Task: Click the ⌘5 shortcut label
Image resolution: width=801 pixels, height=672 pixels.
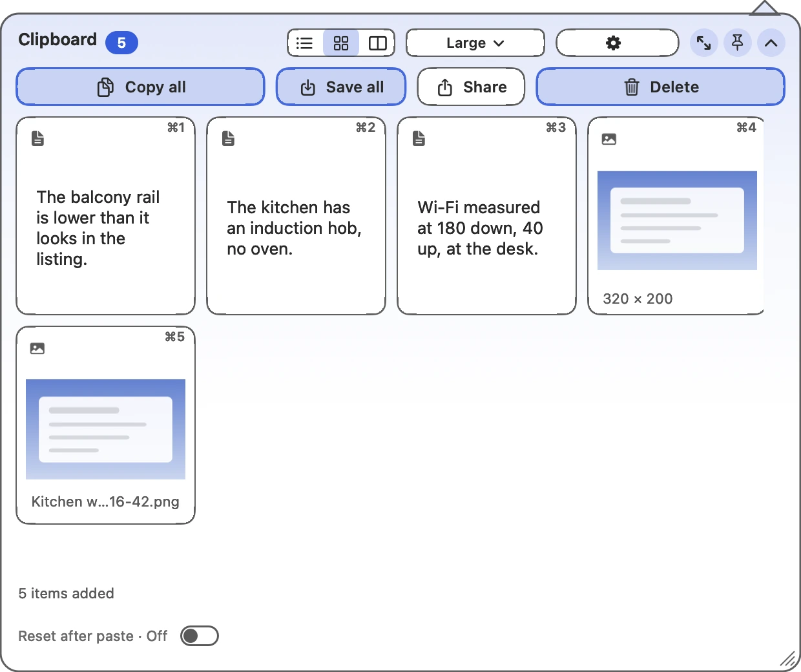Action: tap(175, 337)
